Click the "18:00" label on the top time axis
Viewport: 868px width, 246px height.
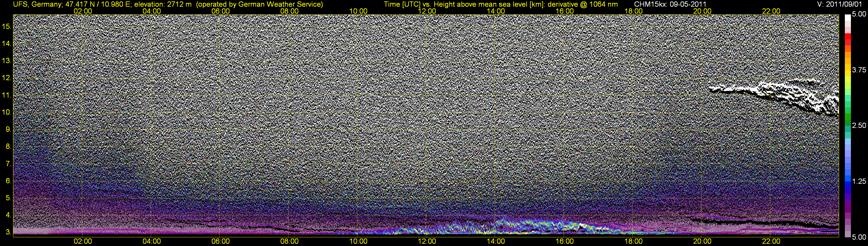[x=633, y=11]
